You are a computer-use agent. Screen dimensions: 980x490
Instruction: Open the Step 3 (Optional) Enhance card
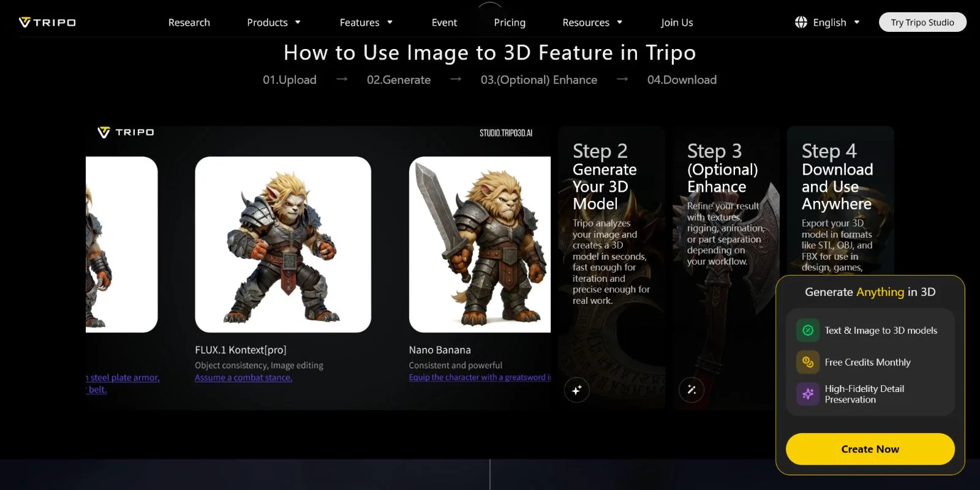[726, 268]
